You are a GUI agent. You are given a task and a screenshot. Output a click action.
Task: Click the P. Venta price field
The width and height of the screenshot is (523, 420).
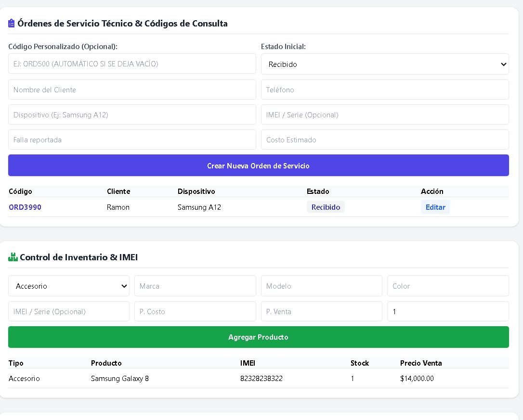click(x=322, y=311)
